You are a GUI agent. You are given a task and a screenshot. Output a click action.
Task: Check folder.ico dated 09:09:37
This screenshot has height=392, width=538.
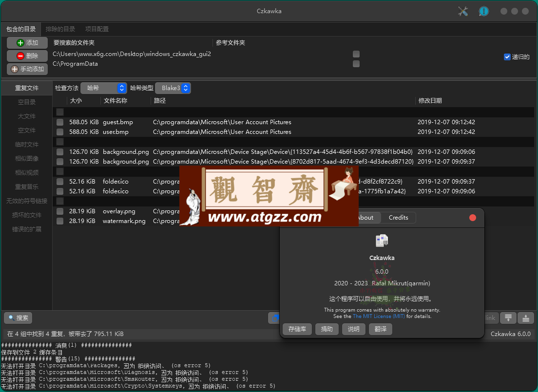(60, 182)
